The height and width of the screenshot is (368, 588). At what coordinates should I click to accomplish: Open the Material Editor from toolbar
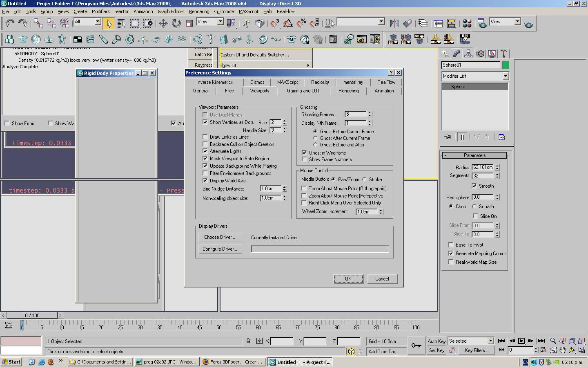[467, 23]
